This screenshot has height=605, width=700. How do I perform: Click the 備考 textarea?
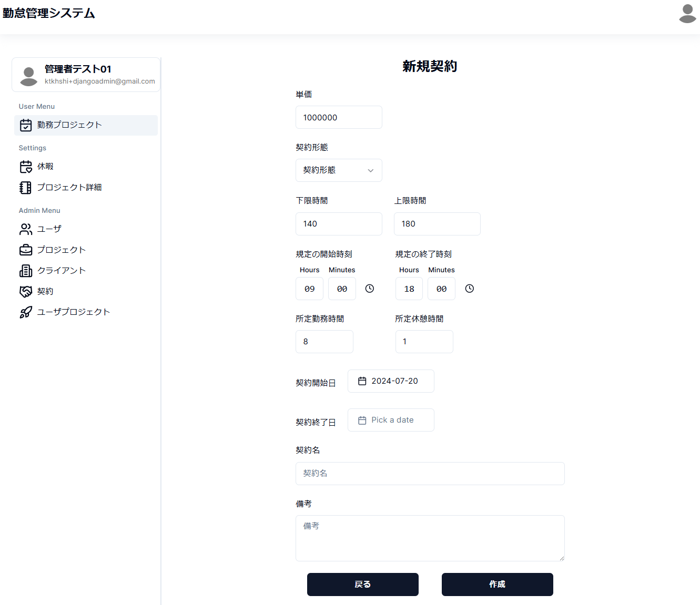pos(430,538)
